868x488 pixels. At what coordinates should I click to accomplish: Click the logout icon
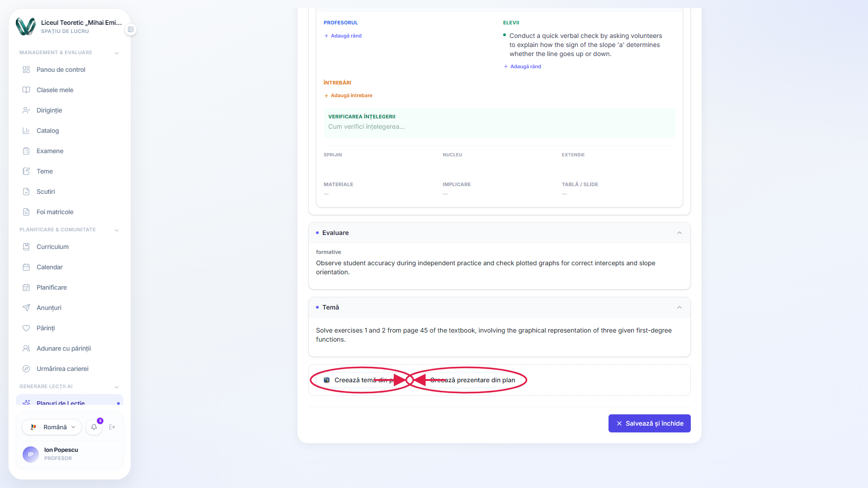click(112, 427)
